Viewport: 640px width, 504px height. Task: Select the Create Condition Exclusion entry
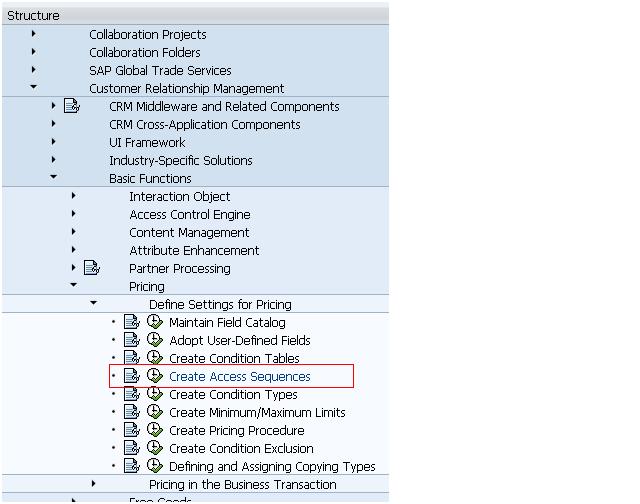click(x=241, y=448)
